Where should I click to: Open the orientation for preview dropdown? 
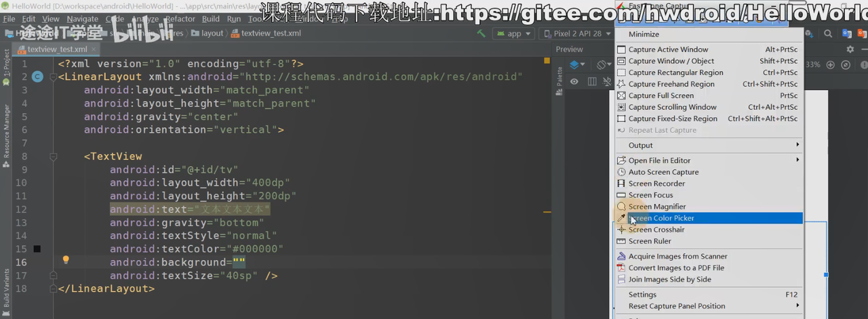coord(604,65)
